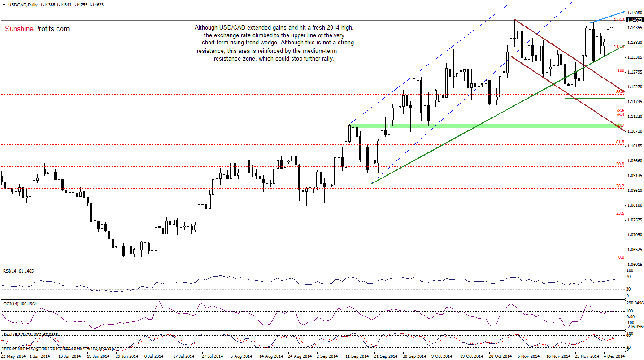Click the 1.06015 price axis label
The height and width of the screenshot is (360, 644).
coord(635,265)
